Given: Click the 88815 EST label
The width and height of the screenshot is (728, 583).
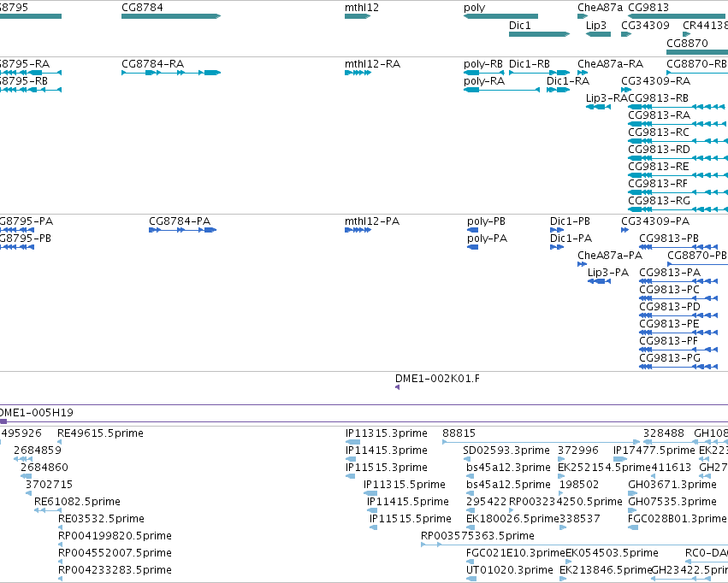Looking at the screenshot, I should pos(459,433).
